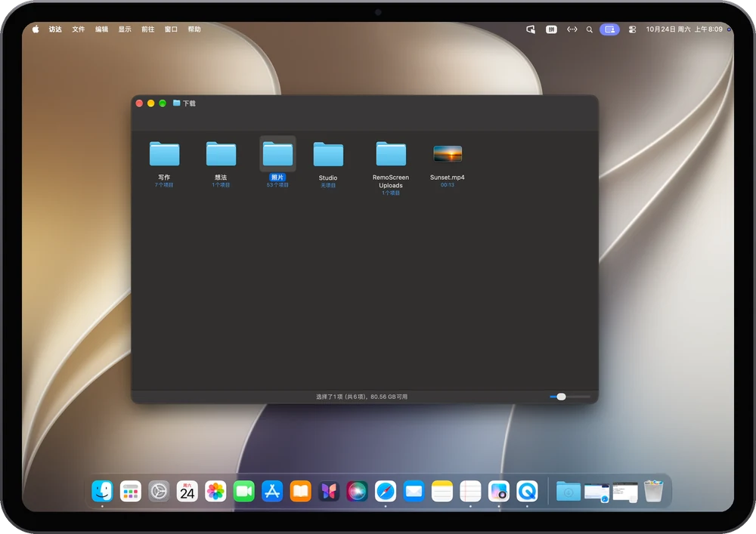Click the 下载 window title text
Image resolution: width=756 pixels, height=534 pixels.
click(190, 103)
